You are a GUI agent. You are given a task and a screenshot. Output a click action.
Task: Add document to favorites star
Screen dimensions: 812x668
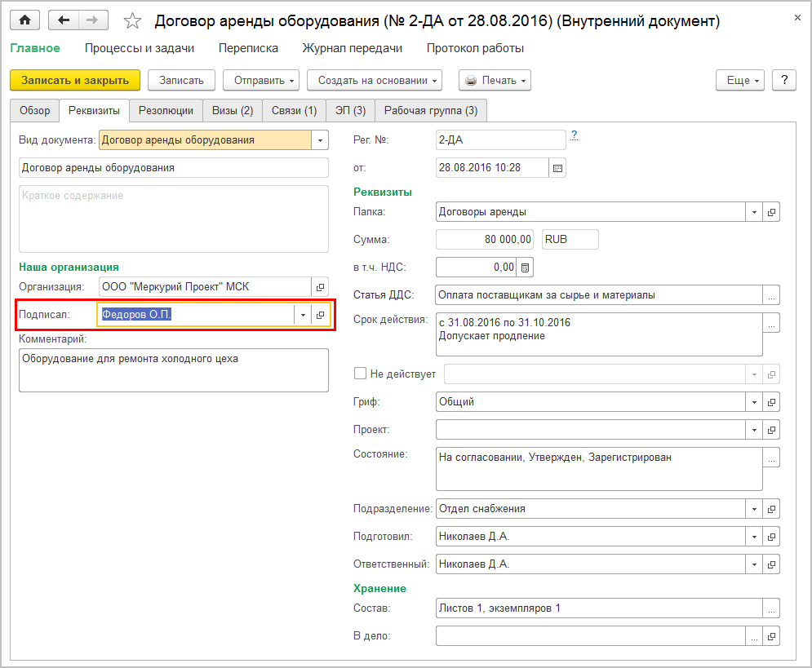click(x=132, y=20)
